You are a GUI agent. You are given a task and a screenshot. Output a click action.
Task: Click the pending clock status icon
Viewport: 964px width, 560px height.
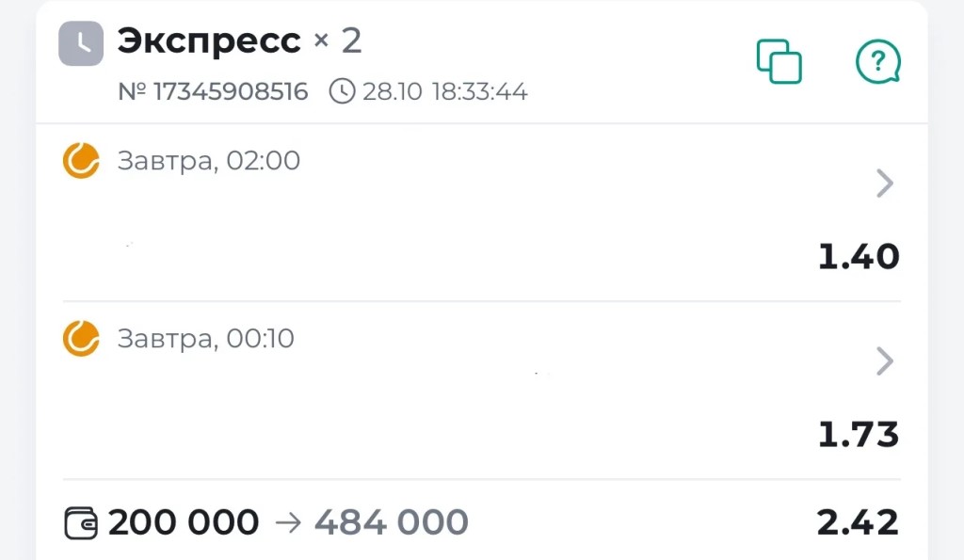tap(81, 43)
